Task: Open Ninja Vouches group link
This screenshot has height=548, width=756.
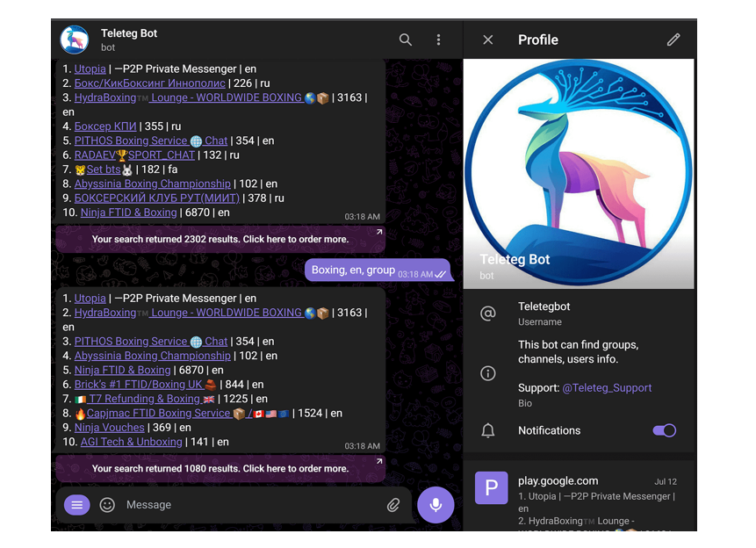Action: [109, 428]
